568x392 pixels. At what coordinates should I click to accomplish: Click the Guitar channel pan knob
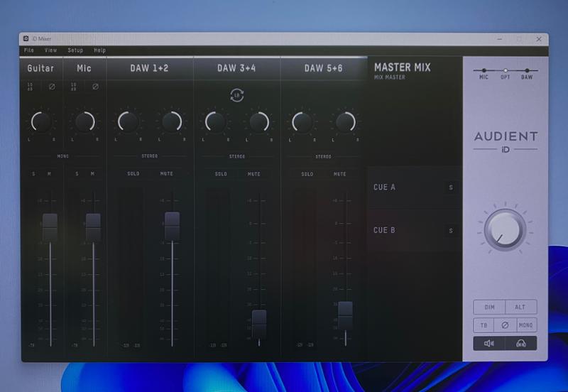click(x=41, y=121)
